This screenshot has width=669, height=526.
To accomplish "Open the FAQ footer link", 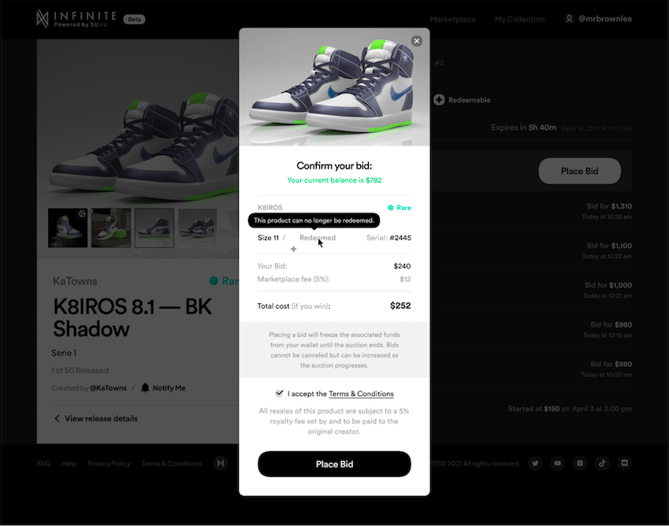I will [43, 464].
